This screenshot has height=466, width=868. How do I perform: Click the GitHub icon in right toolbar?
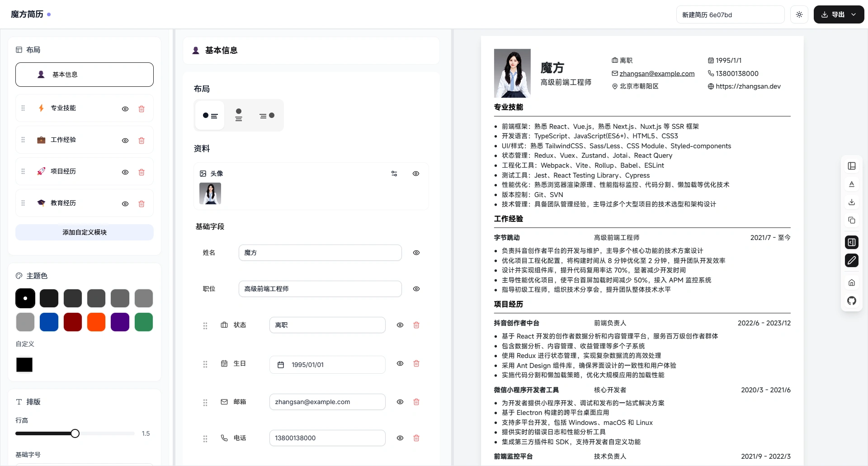851,301
